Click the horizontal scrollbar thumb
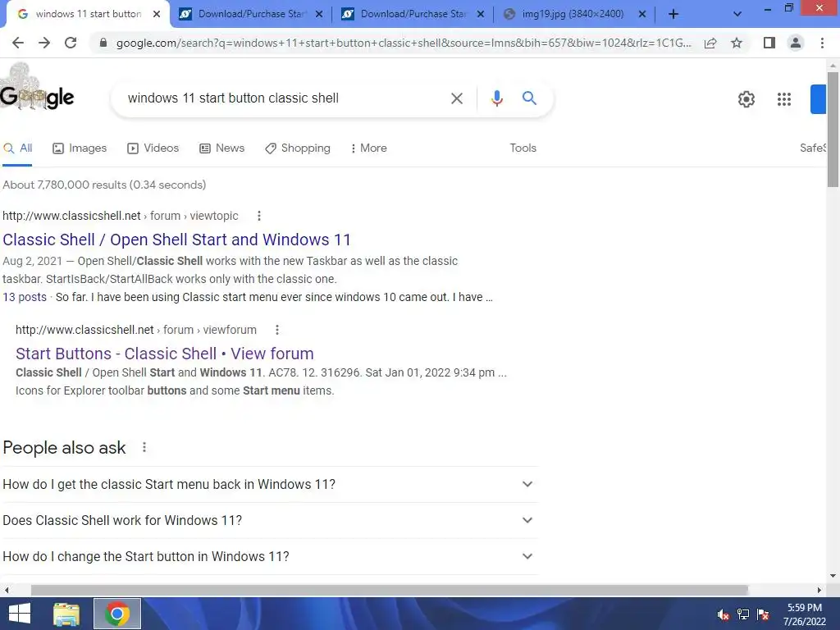The width and height of the screenshot is (840, 630). tap(390, 590)
